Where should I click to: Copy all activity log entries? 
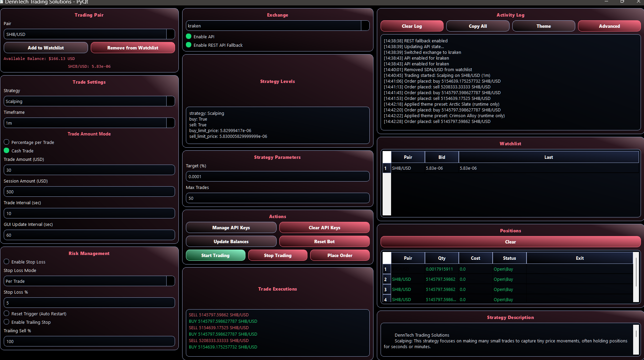477,26
